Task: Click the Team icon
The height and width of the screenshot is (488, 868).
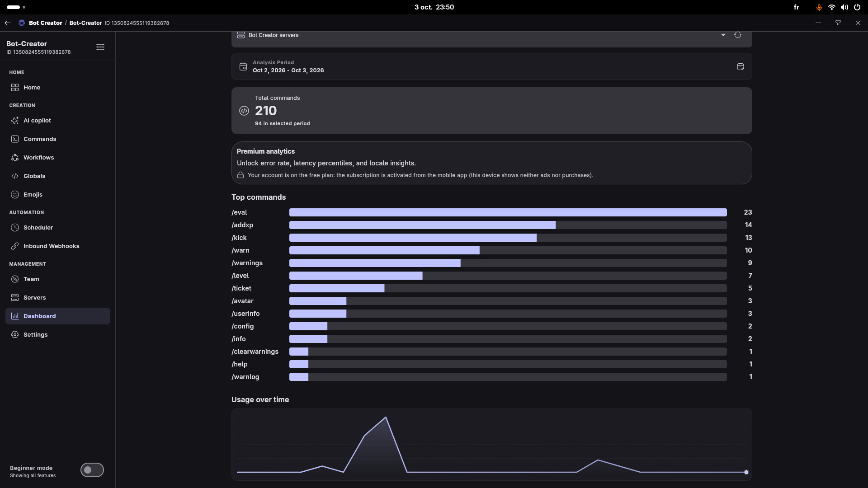Action: [15, 279]
